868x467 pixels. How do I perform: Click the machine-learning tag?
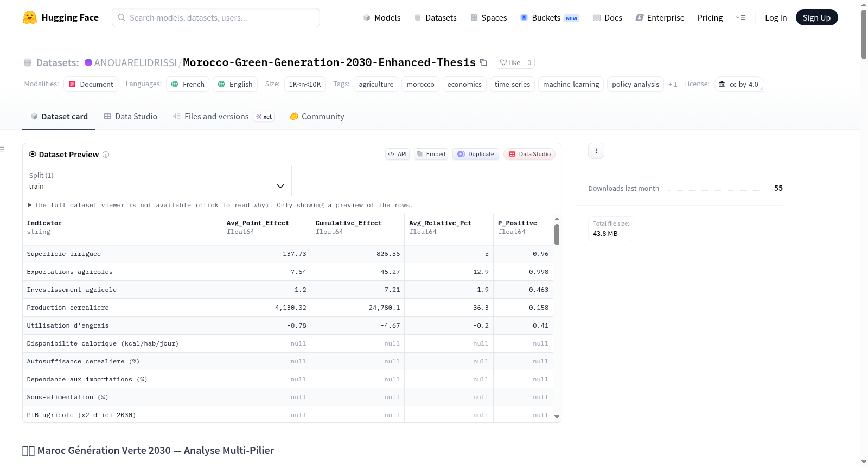[x=571, y=84]
